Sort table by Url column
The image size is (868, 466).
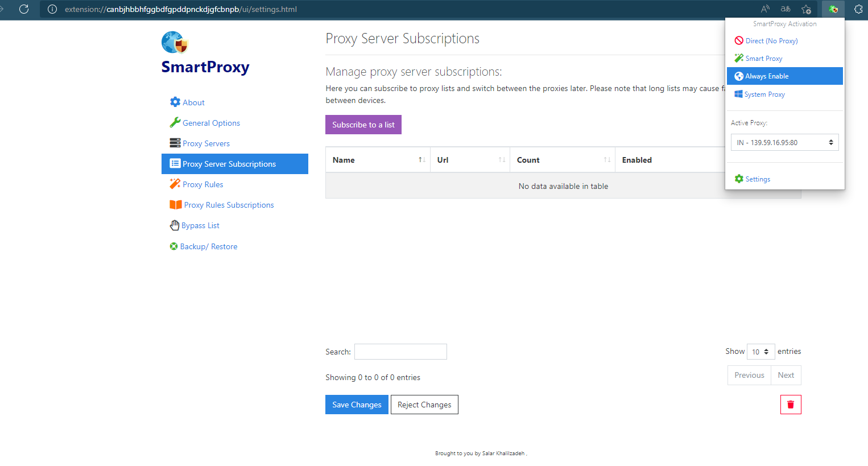click(x=470, y=160)
